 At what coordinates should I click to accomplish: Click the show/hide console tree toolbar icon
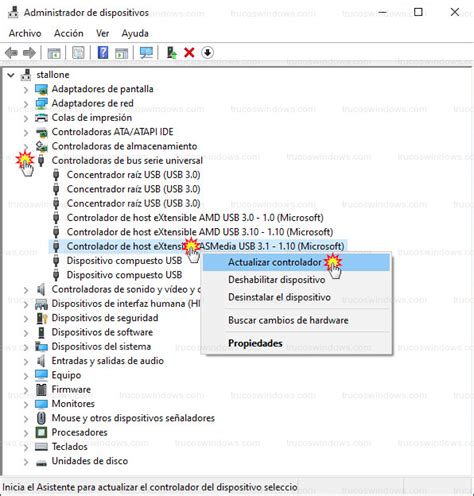[x=54, y=53]
